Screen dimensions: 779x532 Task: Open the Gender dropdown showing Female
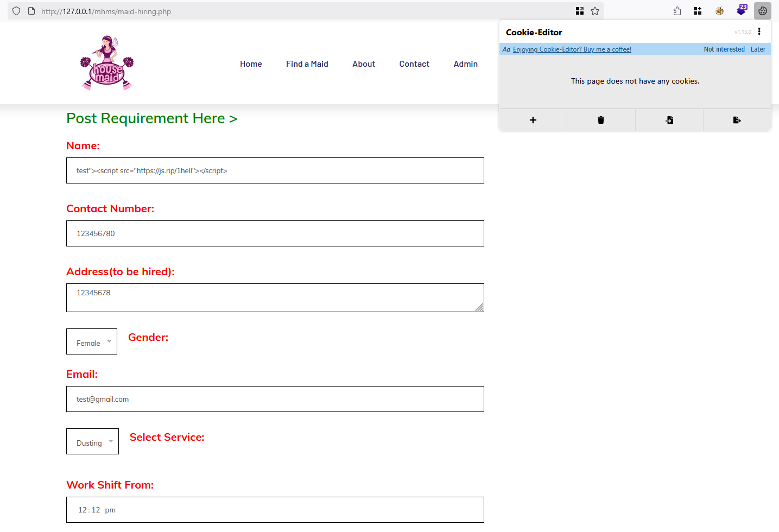92,341
